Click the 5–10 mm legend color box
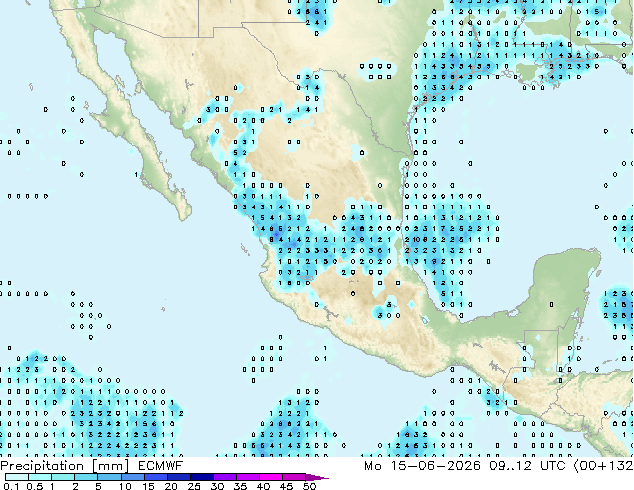The height and width of the screenshot is (490, 634). click(x=110, y=477)
